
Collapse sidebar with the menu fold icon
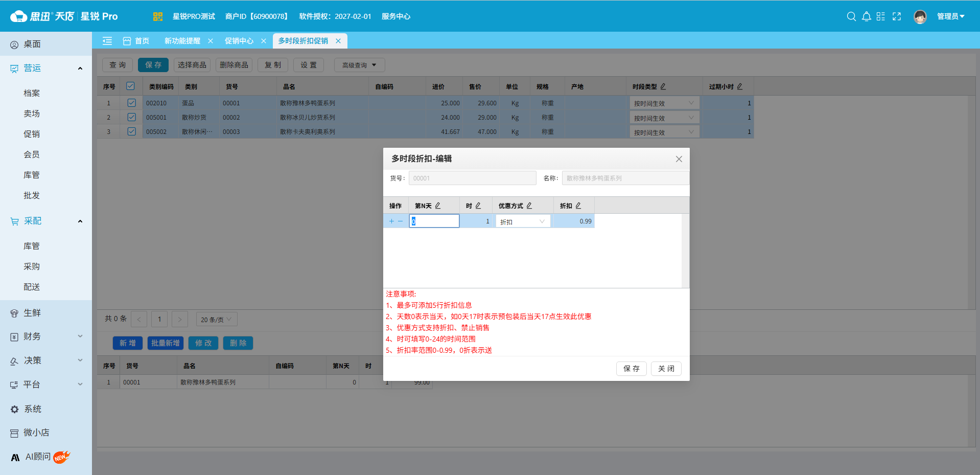(x=107, y=41)
